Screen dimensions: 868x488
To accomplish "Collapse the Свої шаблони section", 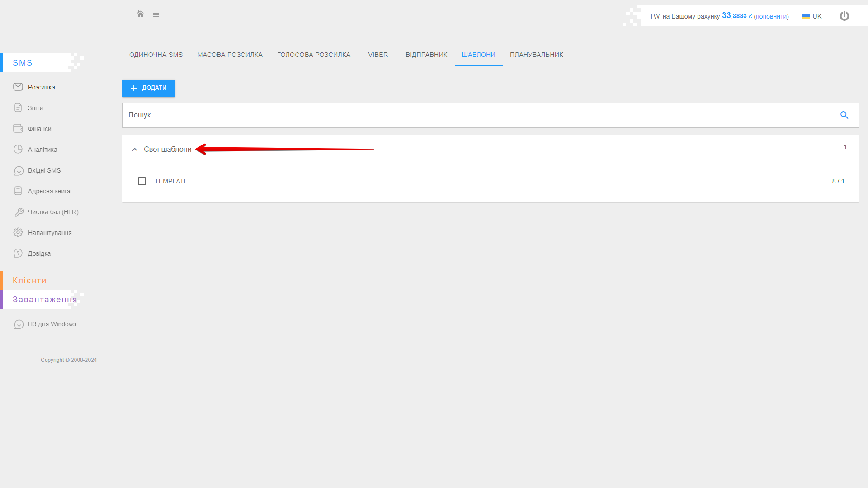I will coord(135,150).
